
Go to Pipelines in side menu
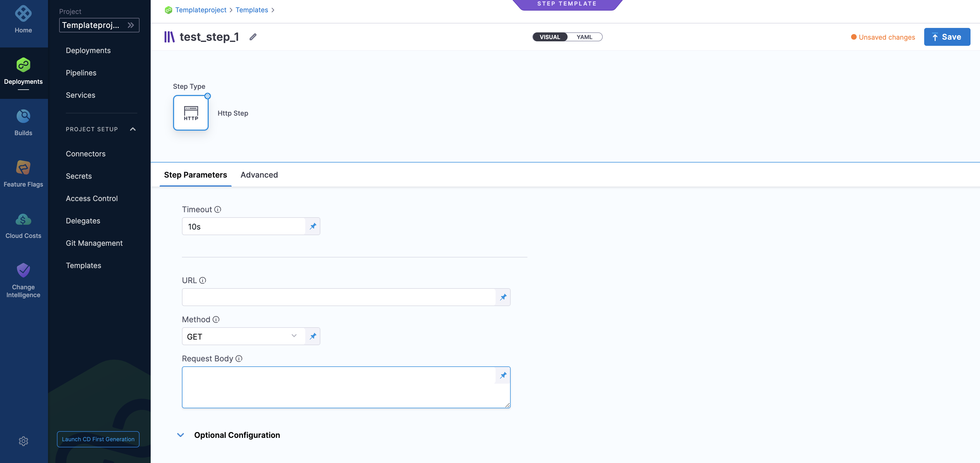[x=81, y=73]
